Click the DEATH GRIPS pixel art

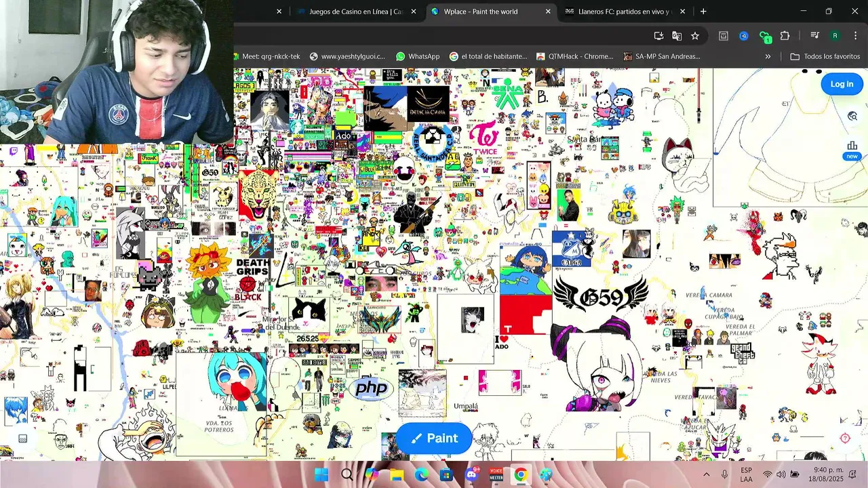point(253,268)
